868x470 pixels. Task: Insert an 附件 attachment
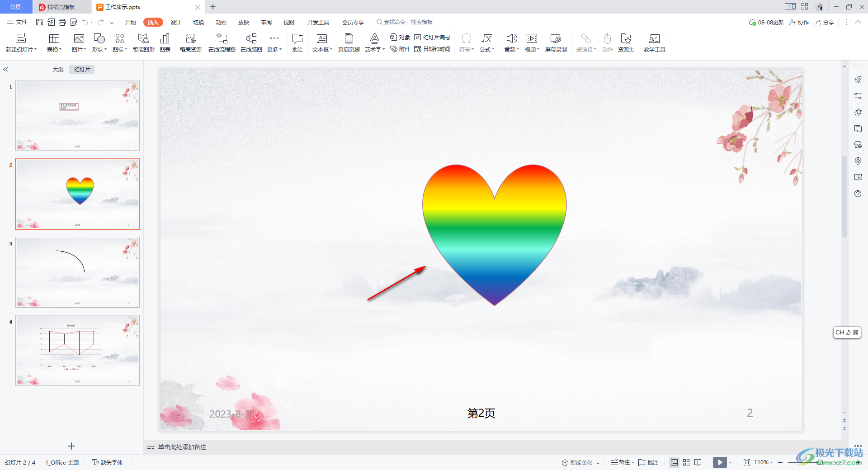[400, 49]
